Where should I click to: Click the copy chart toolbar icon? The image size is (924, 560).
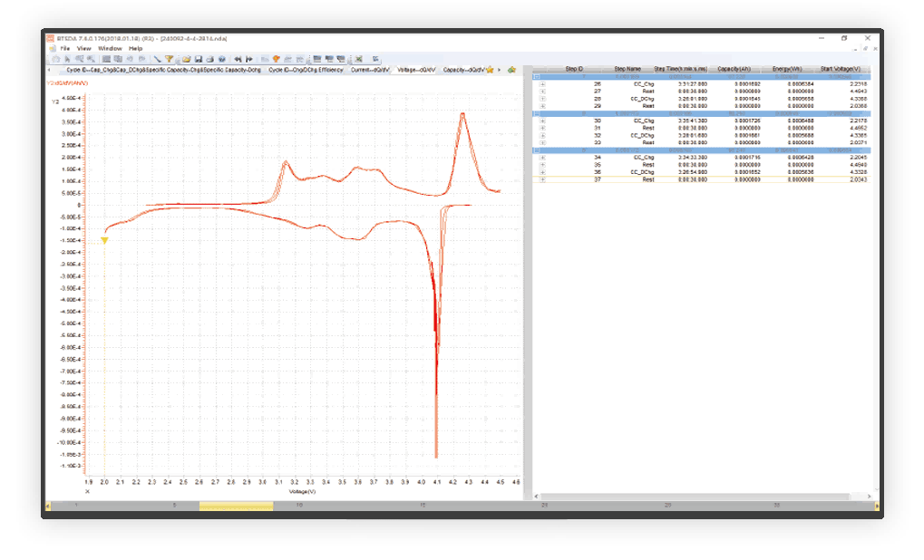118,59
